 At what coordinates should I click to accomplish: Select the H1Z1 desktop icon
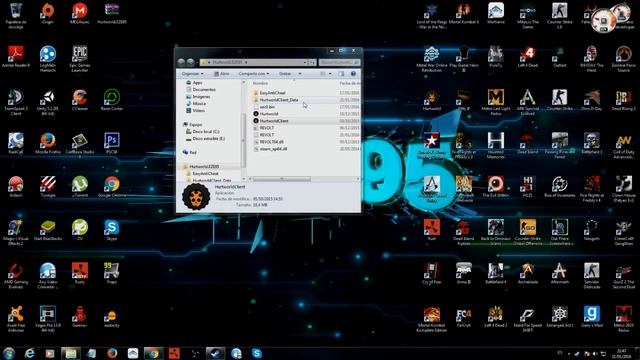pyautogui.click(x=527, y=187)
